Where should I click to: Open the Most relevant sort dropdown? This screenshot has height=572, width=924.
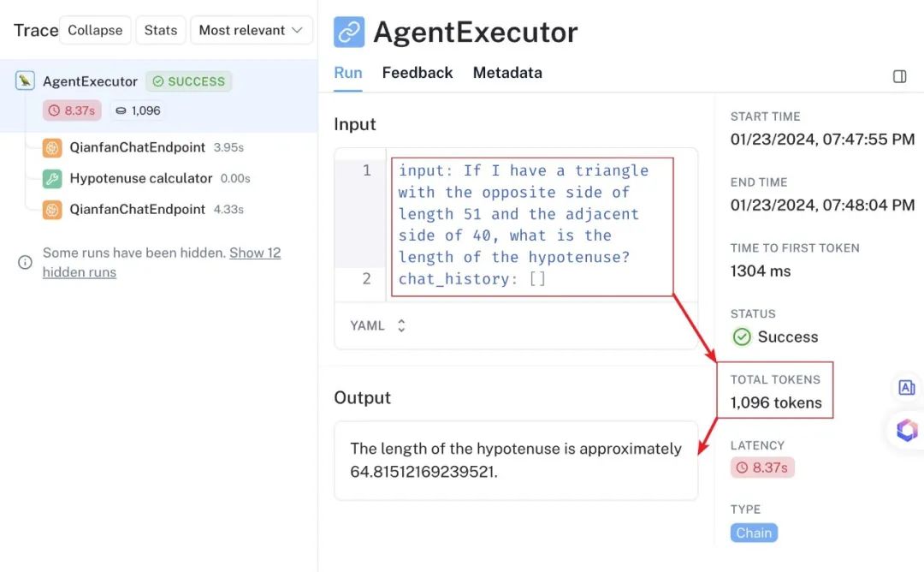click(x=251, y=30)
